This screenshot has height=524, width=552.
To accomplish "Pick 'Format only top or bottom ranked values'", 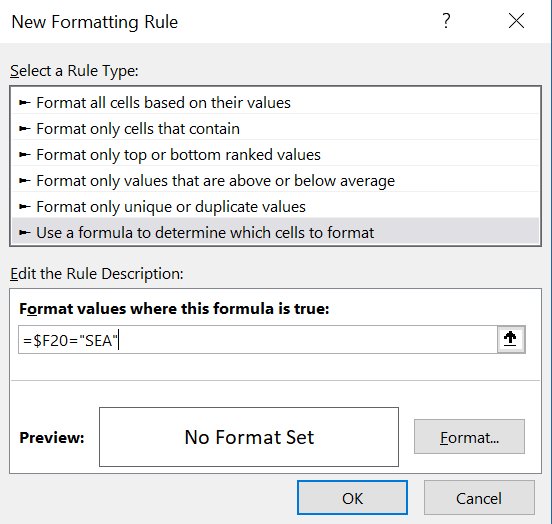I will 275,155.
